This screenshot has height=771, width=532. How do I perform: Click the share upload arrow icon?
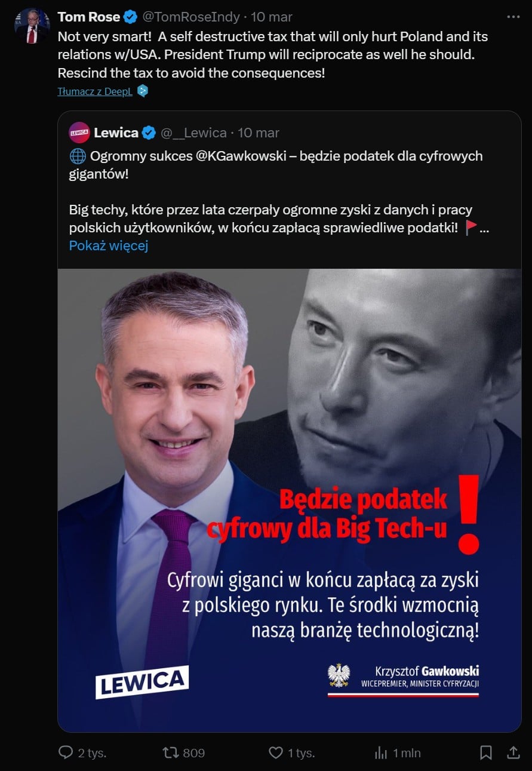click(x=513, y=752)
